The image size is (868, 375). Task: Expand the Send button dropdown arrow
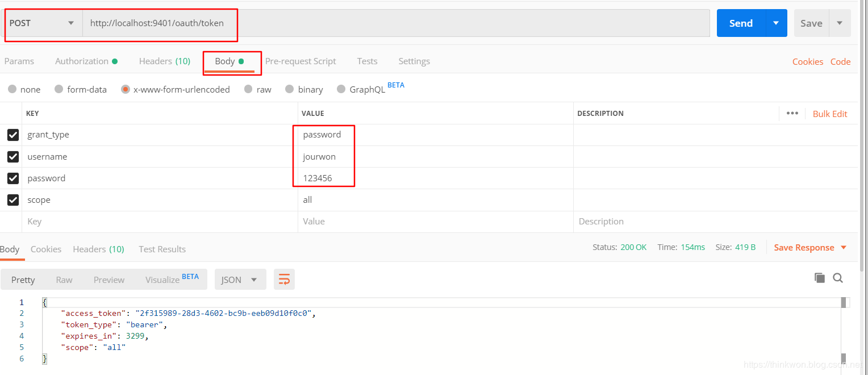point(776,23)
